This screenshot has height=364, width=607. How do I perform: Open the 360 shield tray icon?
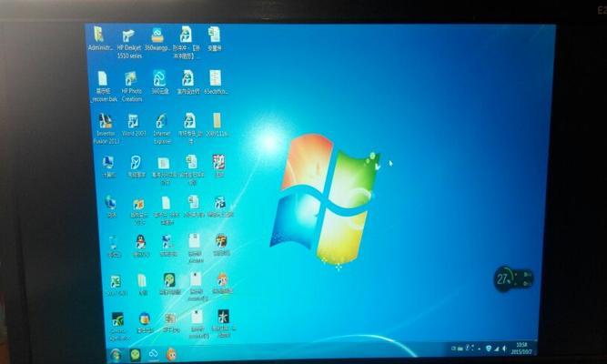pyautogui.click(x=489, y=349)
